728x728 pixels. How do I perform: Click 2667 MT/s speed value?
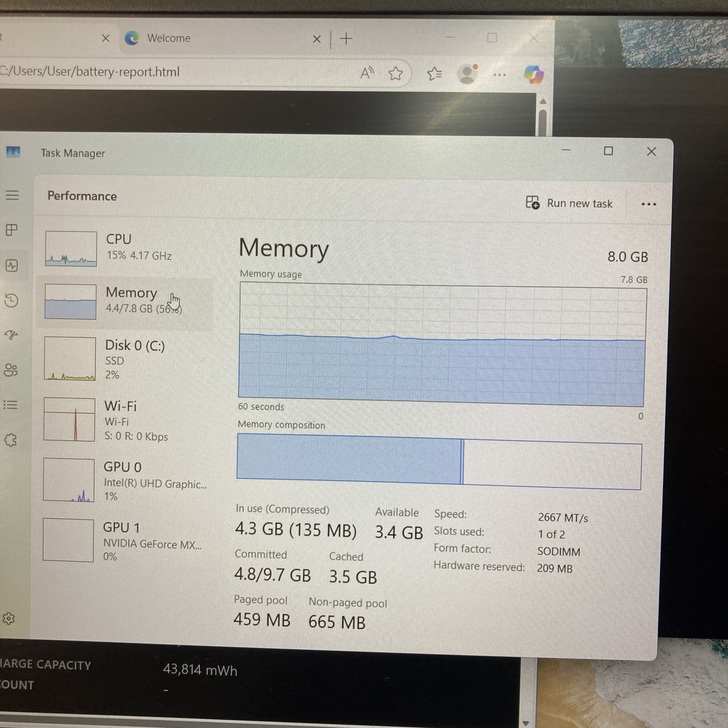tap(563, 518)
